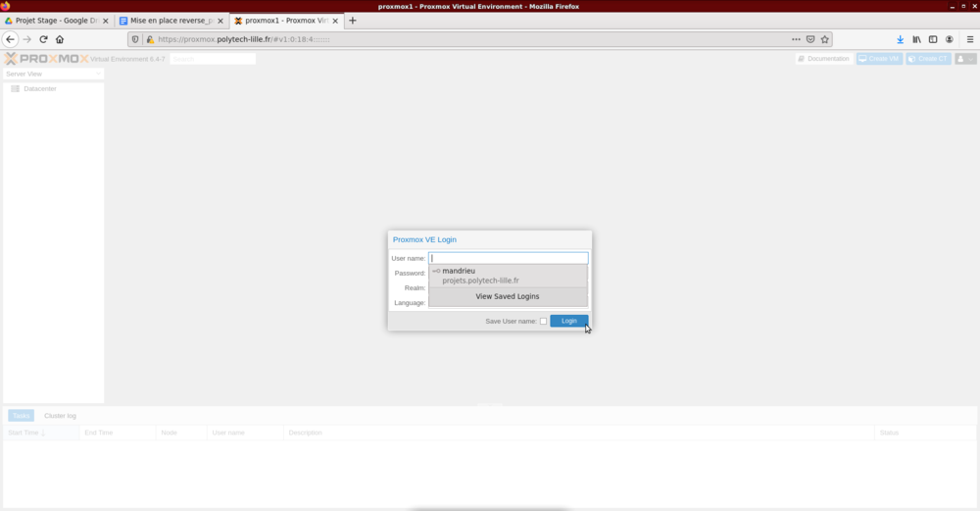Open the Firefox downloads arrow icon

[901, 39]
